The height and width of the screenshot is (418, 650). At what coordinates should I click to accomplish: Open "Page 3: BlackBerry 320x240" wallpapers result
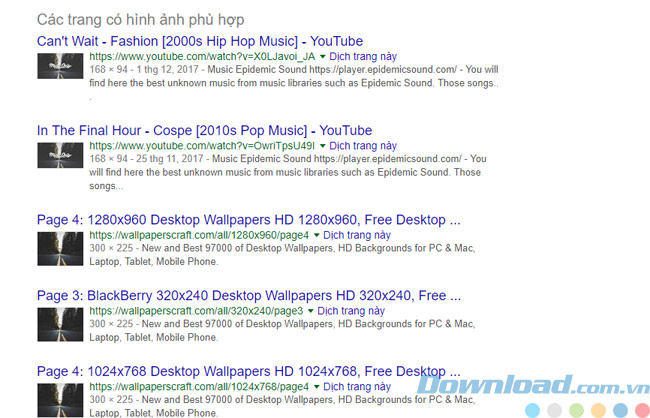coord(249,295)
